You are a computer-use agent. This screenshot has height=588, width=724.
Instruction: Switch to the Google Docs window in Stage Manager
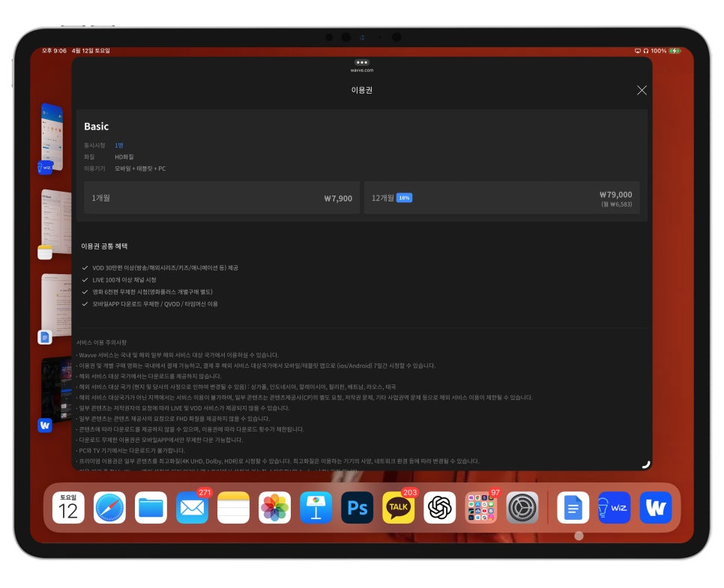point(55,306)
